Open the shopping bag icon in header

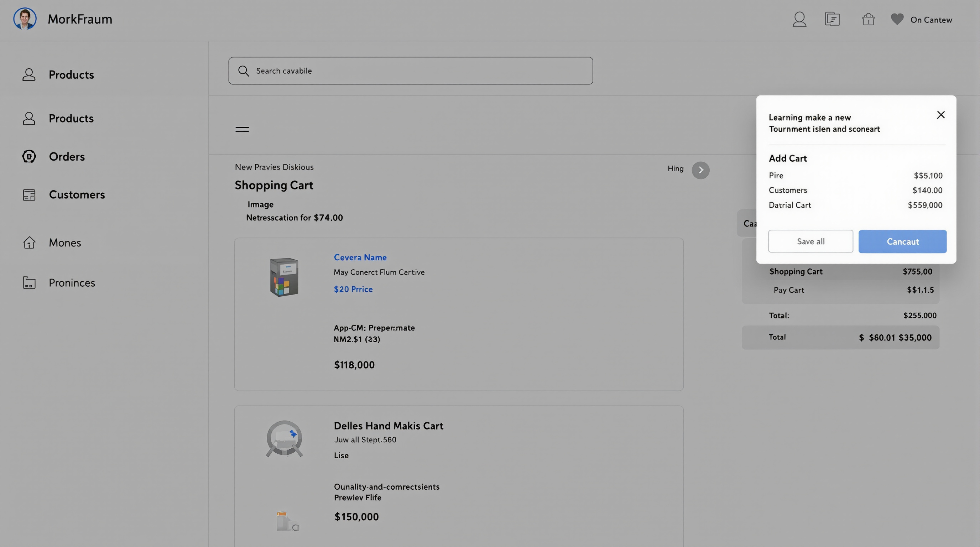click(x=868, y=19)
